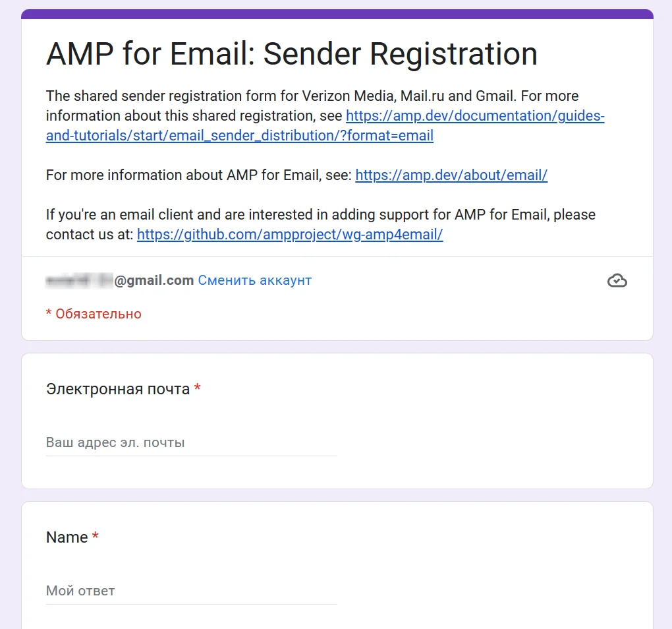
Task: Open the GitHub wg-amp4email link
Action: [x=290, y=235]
